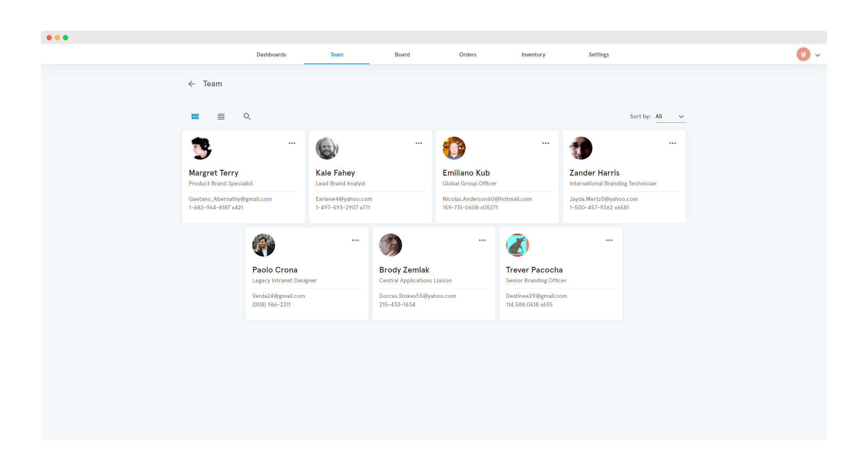Go to the Dashboards tab

coord(271,54)
